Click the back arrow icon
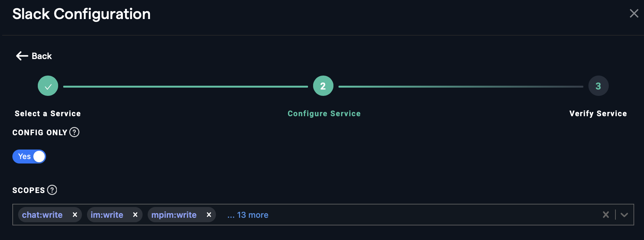644x240 pixels. [22, 56]
